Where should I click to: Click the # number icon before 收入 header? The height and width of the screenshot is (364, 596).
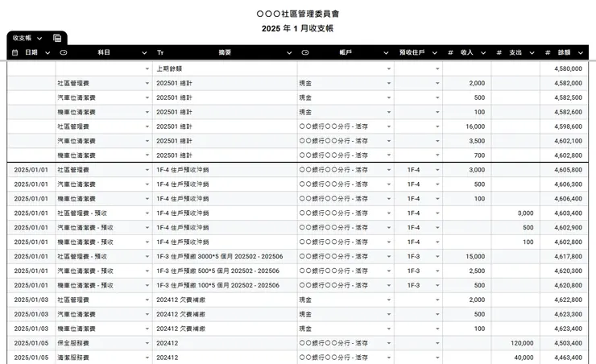[450, 52]
